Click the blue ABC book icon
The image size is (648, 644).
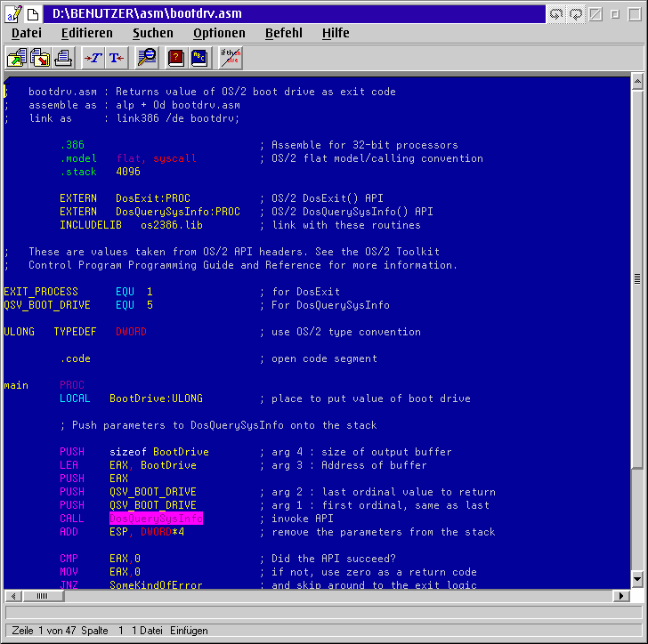[199, 58]
